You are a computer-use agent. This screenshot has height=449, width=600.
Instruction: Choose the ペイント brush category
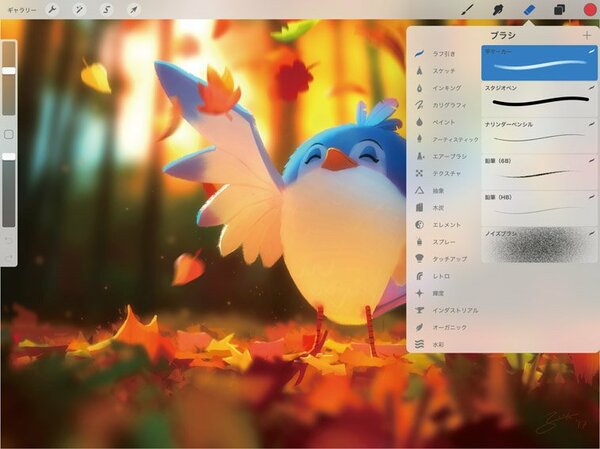pos(436,122)
